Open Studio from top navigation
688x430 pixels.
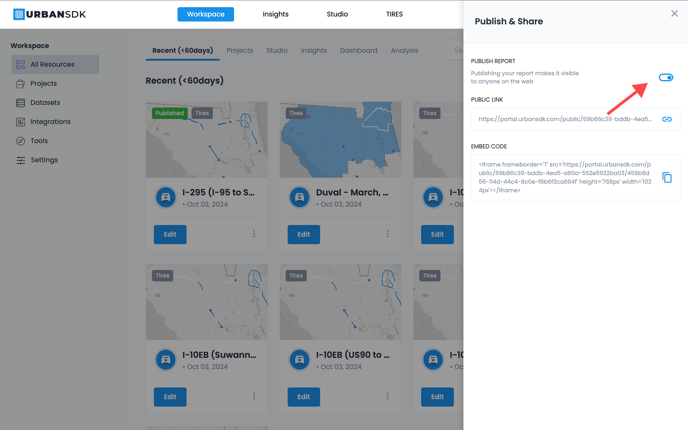pos(337,14)
